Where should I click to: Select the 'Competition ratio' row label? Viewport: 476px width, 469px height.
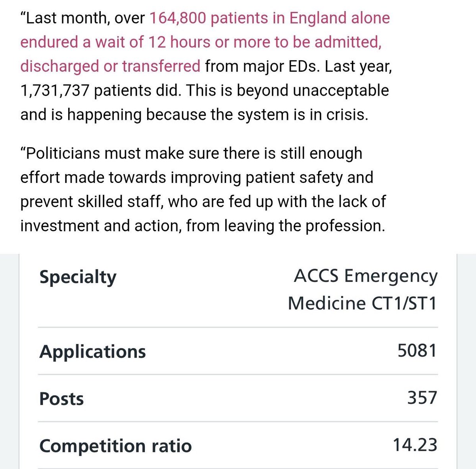(115, 446)
